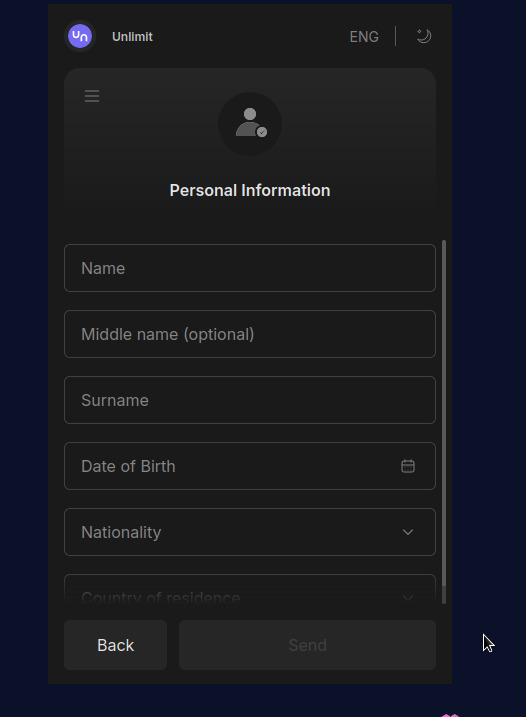The height and width of the screenshot is (717, 526).
Task: Open the calendar icon date picker
Action: pyautogui.click(x=408, y=466)
